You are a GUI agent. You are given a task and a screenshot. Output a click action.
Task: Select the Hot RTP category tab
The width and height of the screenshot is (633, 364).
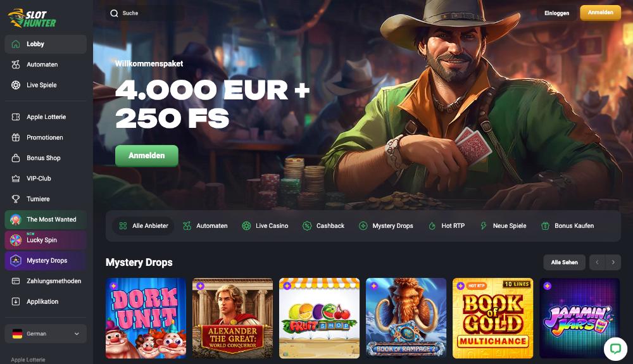coord(446,226)
